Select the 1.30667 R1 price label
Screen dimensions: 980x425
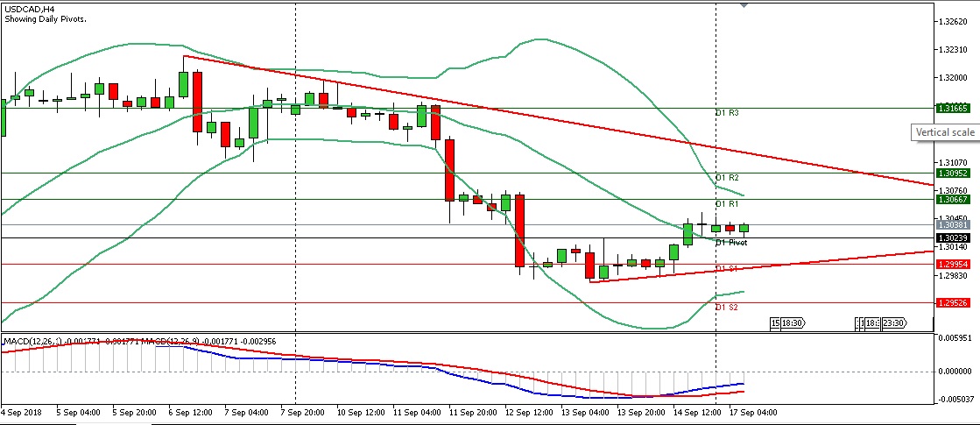click(x=953, y=200)
